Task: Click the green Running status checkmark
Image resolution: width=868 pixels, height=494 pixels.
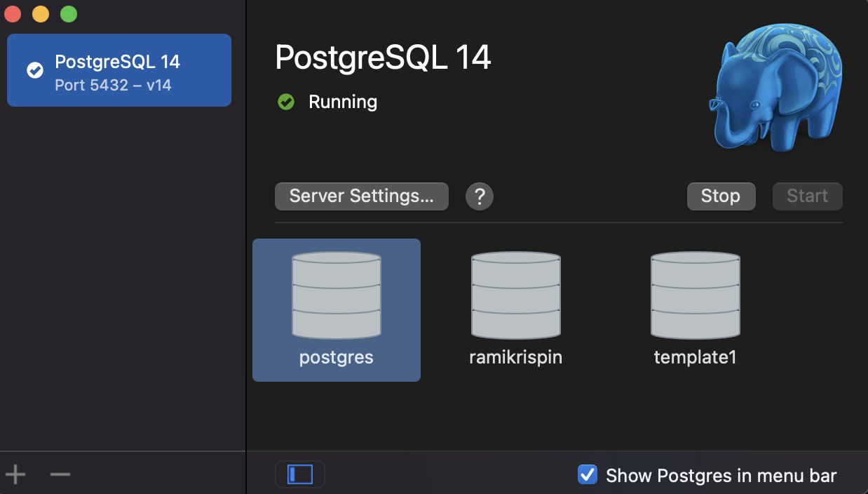Action: click(286, 102)
